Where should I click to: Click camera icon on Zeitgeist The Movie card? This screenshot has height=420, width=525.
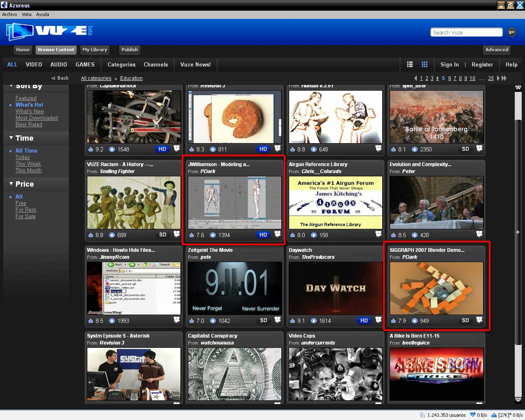(277, 320)
